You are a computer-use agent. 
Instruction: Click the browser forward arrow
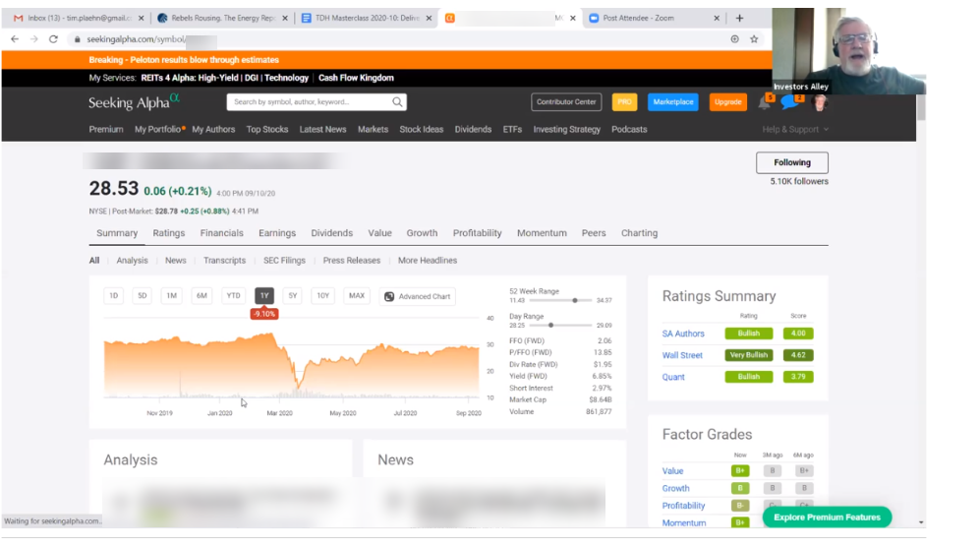tap(33, 38)
